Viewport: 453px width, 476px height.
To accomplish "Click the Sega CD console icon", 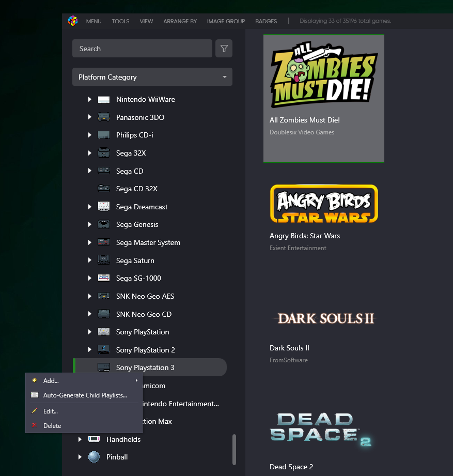I will pyautogui.click(x=104, y=171).
